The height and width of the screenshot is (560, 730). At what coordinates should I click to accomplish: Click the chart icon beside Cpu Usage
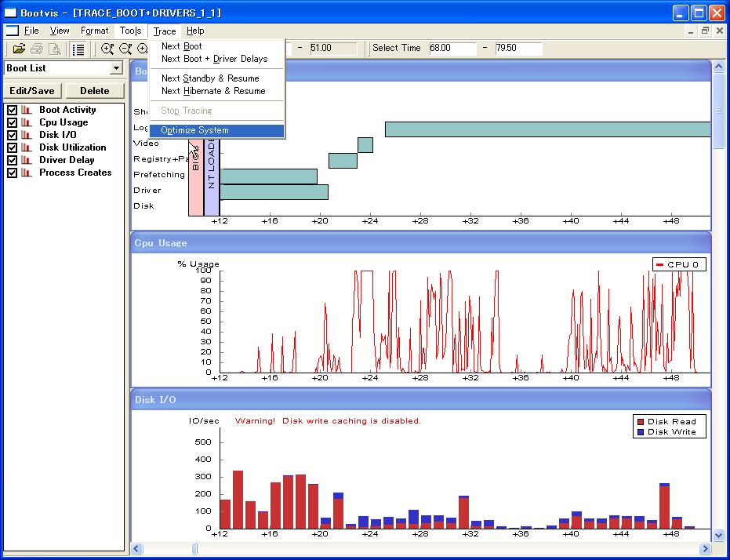tap(27, 122)
